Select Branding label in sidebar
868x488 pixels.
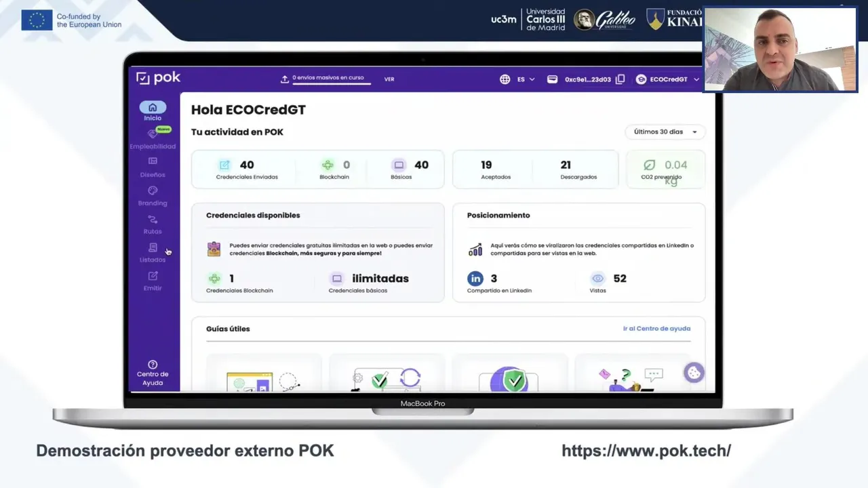153,203
